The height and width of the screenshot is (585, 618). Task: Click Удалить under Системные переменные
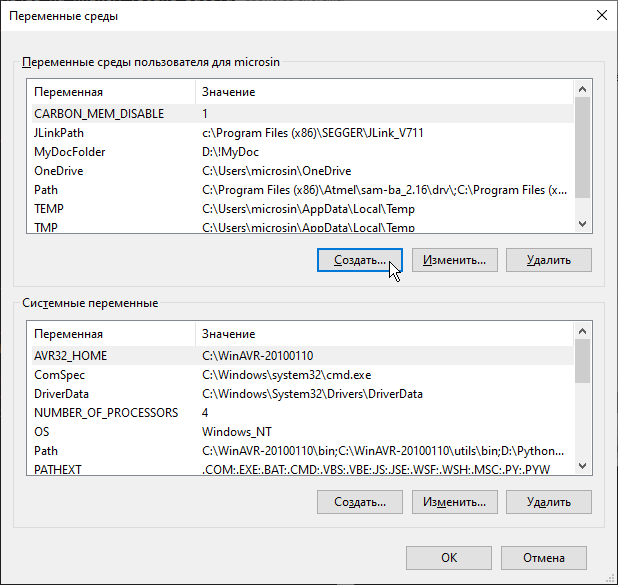[x=549, y=502]
